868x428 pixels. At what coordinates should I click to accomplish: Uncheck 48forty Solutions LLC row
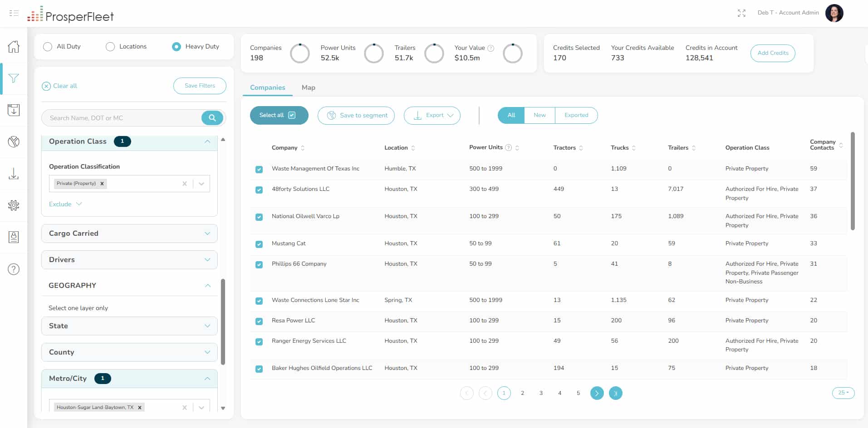coord(259,190)
